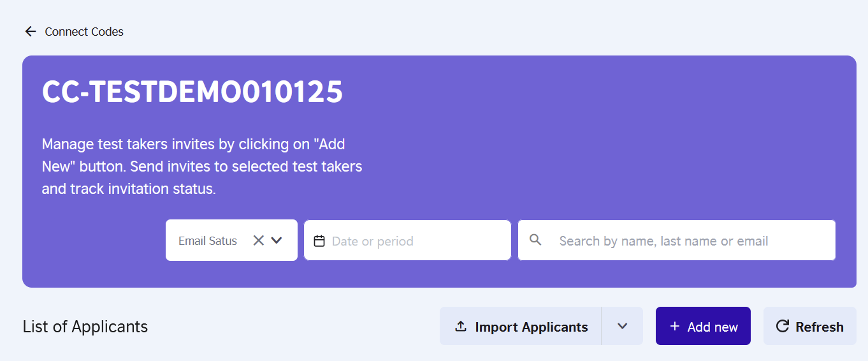Image resolution: width=868 pixels, height=361 pixels.
Task: Click the calendar icon in date filter
Action: coord(319,240)
